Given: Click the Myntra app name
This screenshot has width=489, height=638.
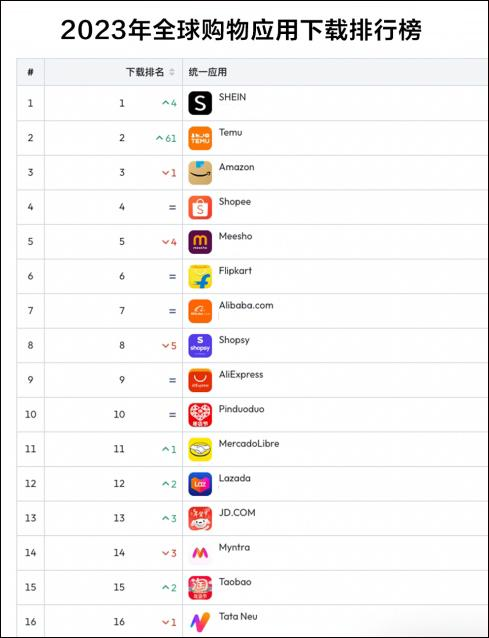Looking at the screenshot, I should (234, 548).
